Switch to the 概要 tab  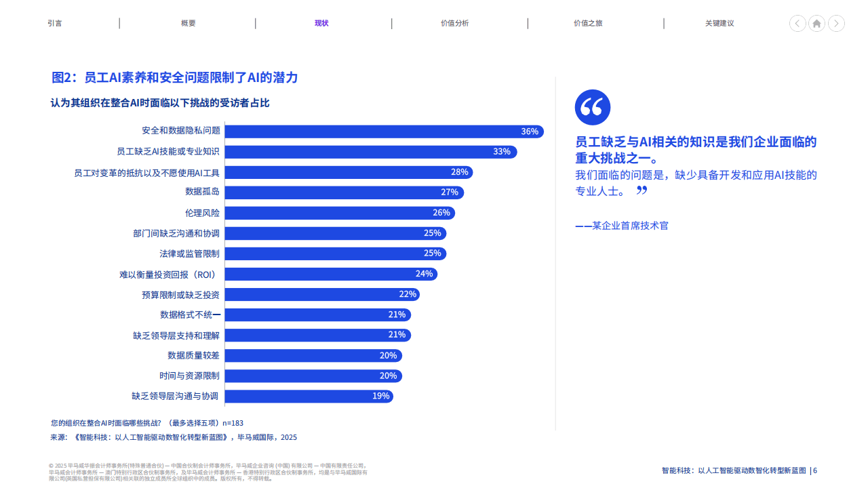pyautogui.click(x=188, y=23)
